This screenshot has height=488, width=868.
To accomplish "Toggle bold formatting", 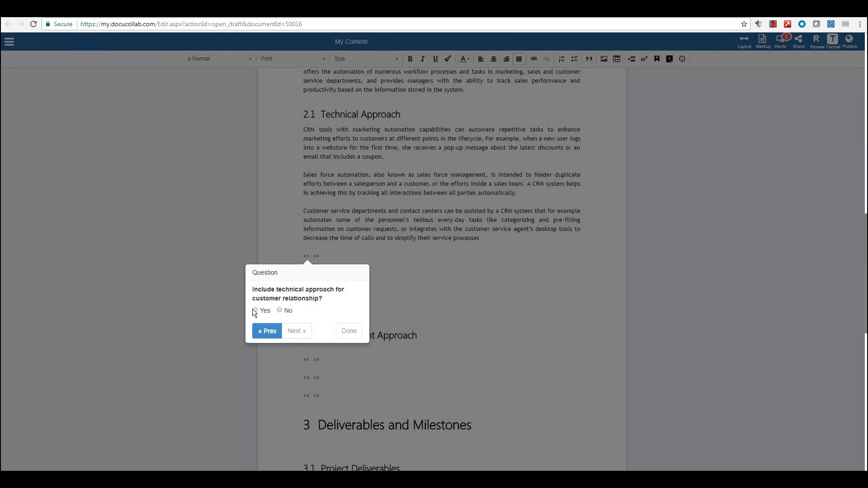I will 410,59.
